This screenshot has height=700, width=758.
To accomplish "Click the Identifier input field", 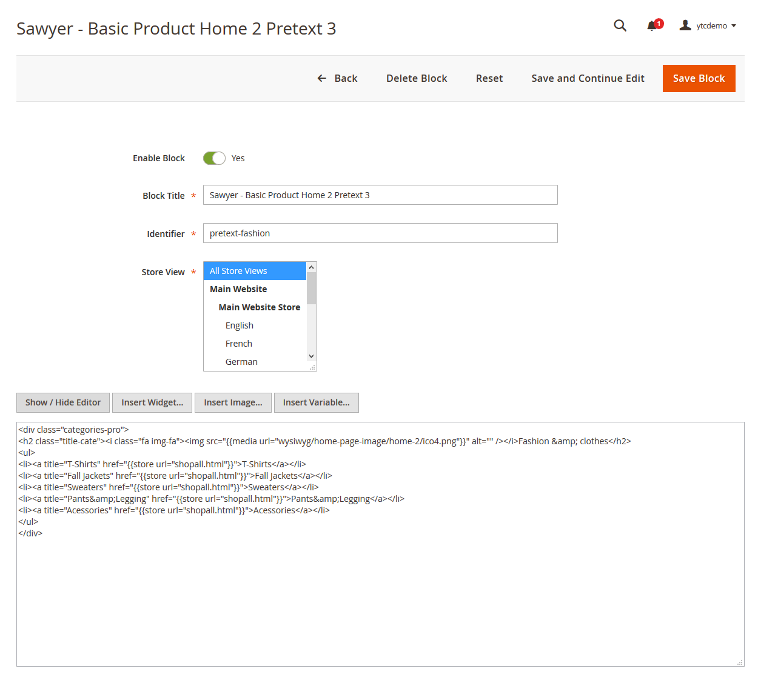I will tap(380, 233).
